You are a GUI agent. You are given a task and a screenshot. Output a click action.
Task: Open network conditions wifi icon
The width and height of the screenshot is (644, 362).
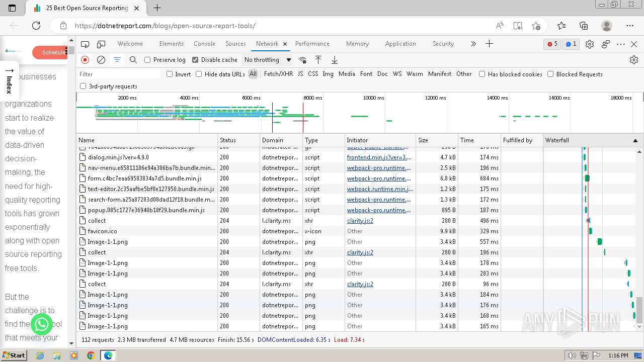click(302, 60)
